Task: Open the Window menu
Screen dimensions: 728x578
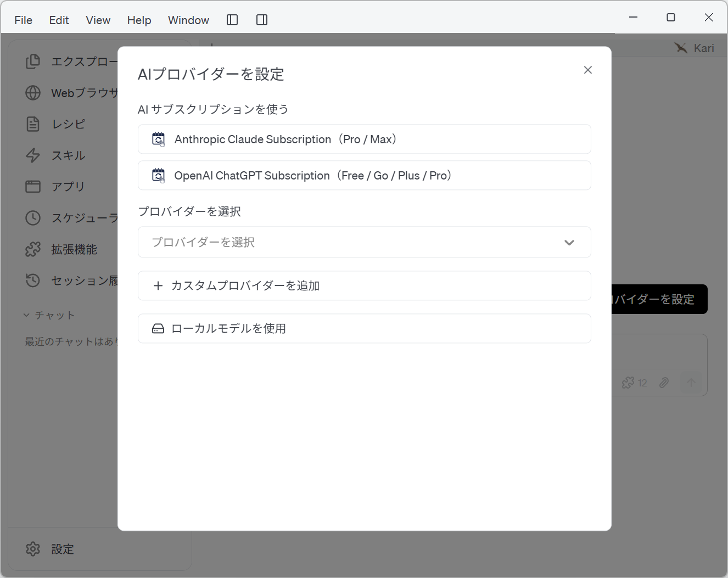Action: (x=188, y=20)
